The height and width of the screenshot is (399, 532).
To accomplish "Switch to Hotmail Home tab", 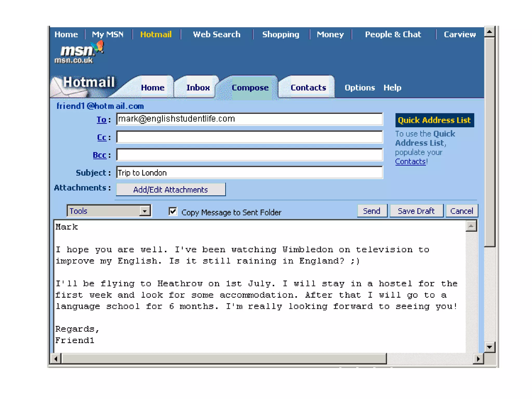I will click(x=152, y=88).
